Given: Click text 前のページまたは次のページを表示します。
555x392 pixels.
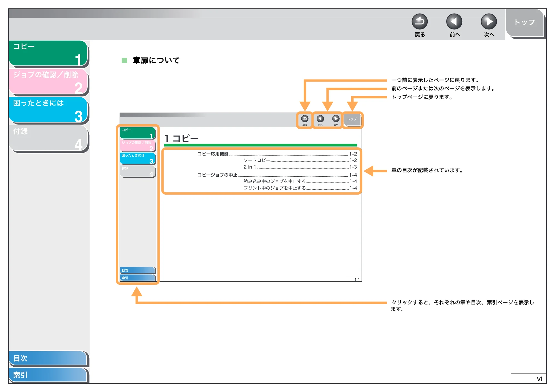Looking at the screenshot, I should tap(443, 88).
